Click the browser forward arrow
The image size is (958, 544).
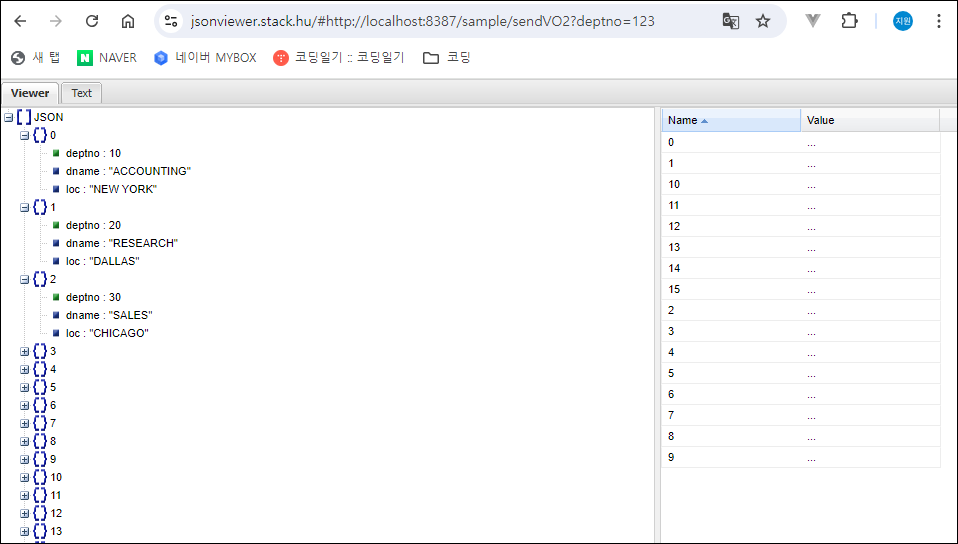[x=56, y=21]
